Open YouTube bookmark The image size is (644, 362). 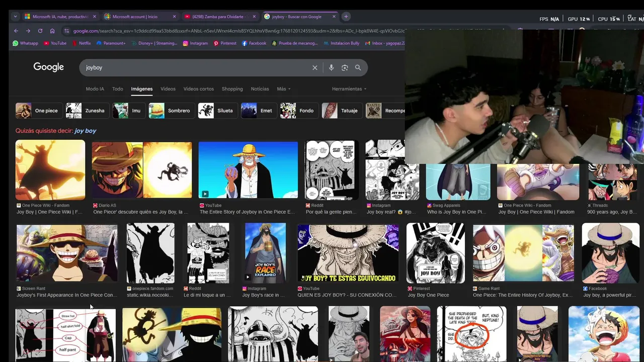pyautogui.click(x=55, y=43)
